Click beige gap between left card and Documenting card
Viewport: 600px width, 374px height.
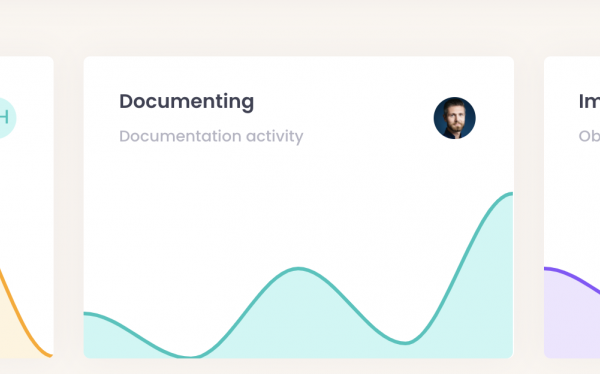68,207
